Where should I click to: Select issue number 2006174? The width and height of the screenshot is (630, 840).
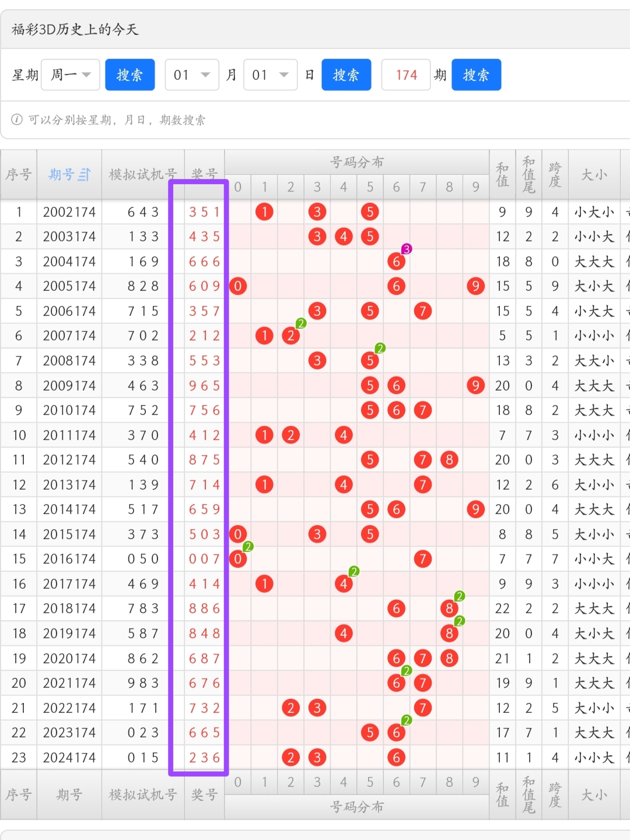point(69,311)
